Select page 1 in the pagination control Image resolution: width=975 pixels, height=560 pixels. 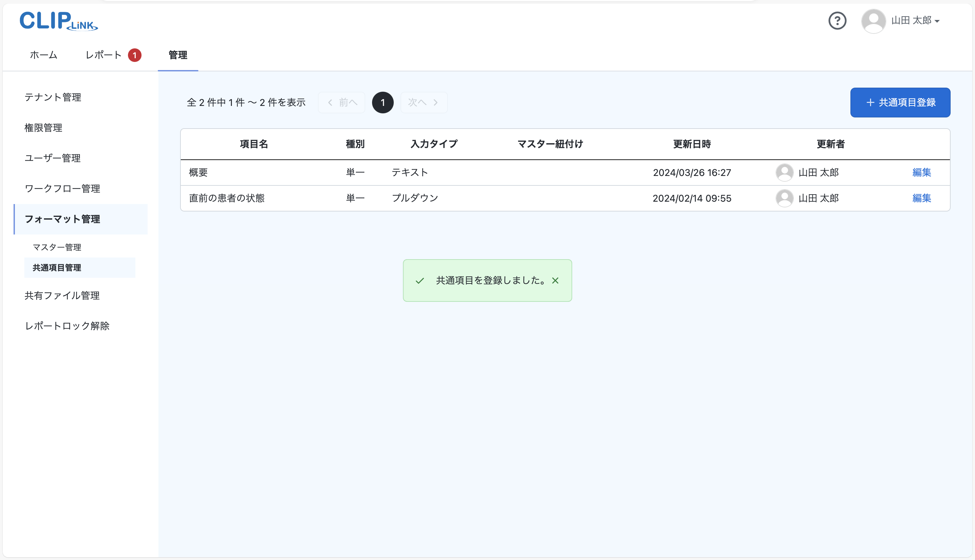pyautogui.click(x=383, y=102)
